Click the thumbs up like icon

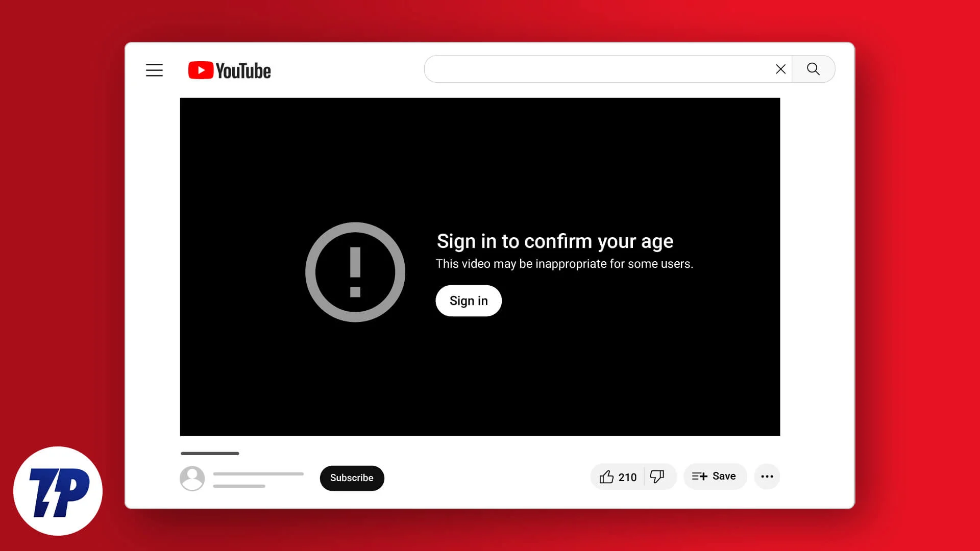point(606,477)
